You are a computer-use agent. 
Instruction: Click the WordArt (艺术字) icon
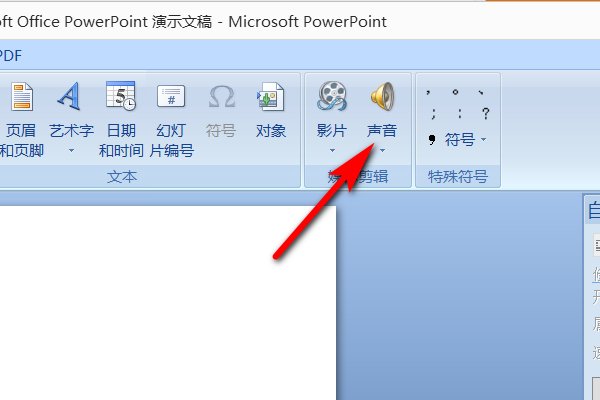[71, 97]
